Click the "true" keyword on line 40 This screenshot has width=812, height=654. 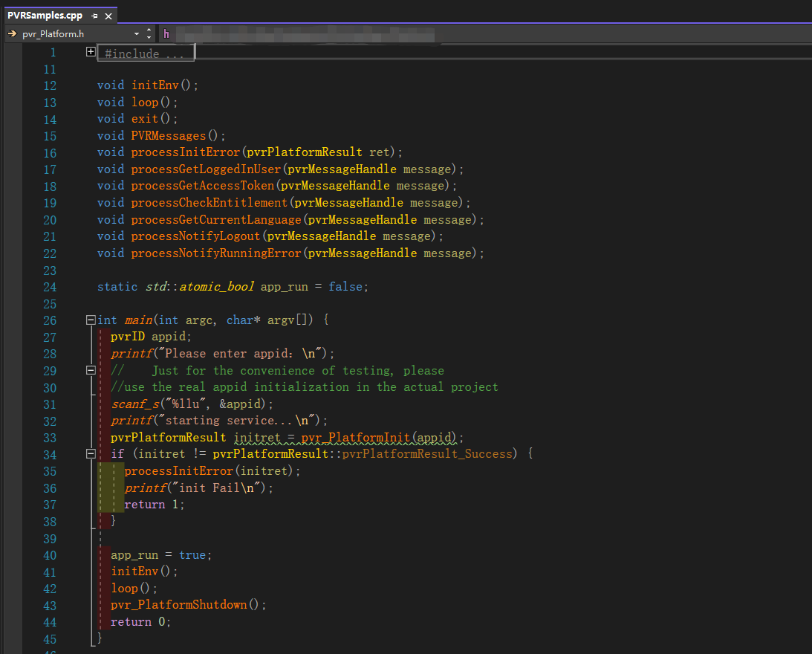(x=192, y=555)
